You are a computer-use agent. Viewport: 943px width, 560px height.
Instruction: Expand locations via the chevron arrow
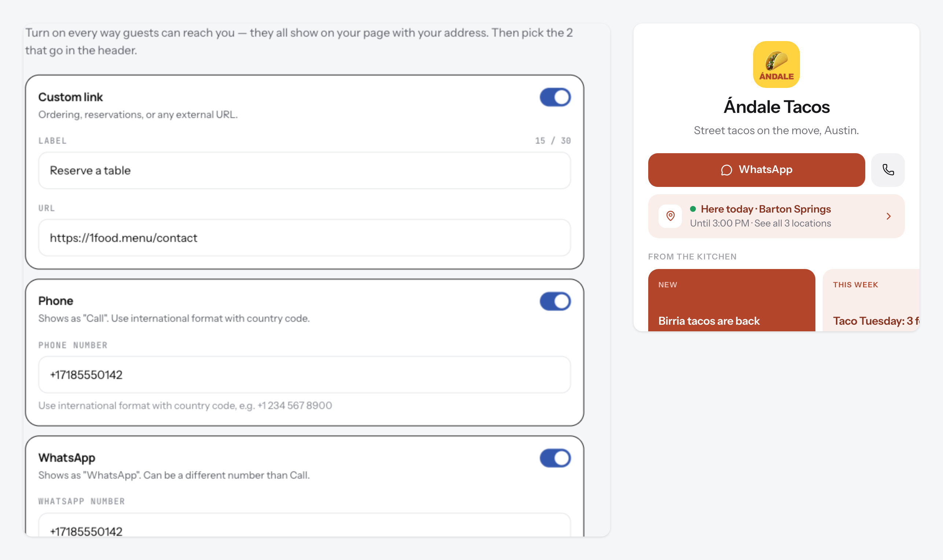pos(888,216)
